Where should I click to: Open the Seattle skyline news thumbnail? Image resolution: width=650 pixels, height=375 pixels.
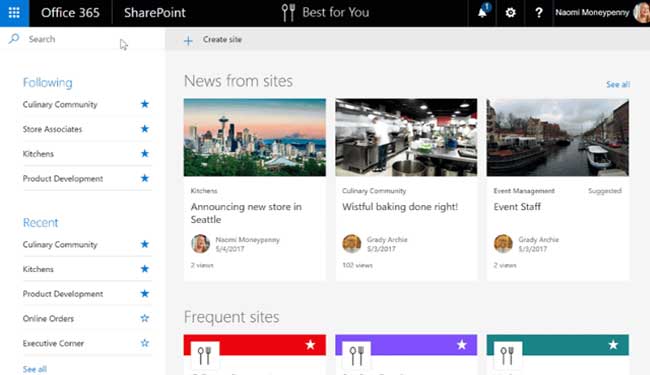coord(255,137)
